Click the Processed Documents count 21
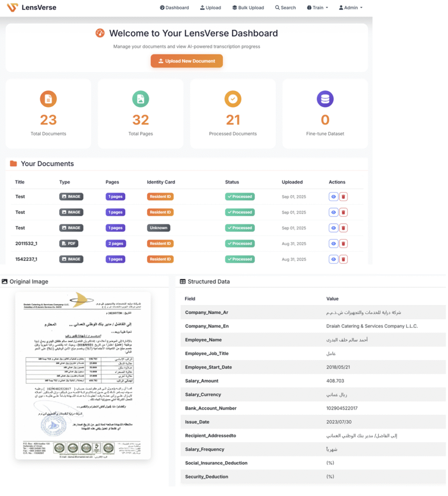Screen dimensions: 448x496 pos(233,120)
